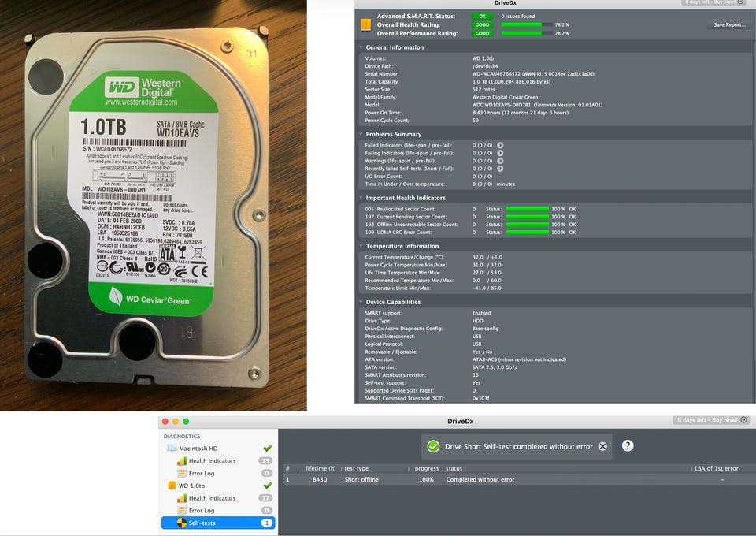Click the Reallocated Sector Count status bar

pyautogui.click(x=528, y=209)
